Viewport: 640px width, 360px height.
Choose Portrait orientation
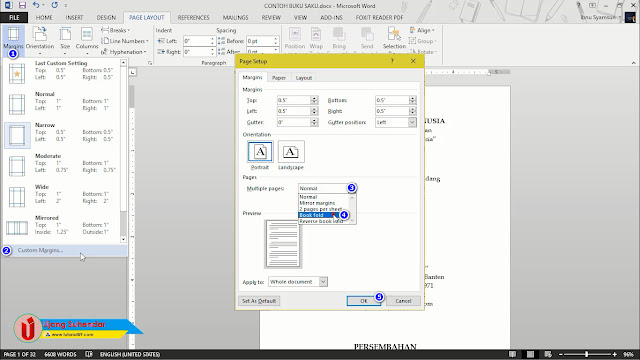[x=260, y=155]
